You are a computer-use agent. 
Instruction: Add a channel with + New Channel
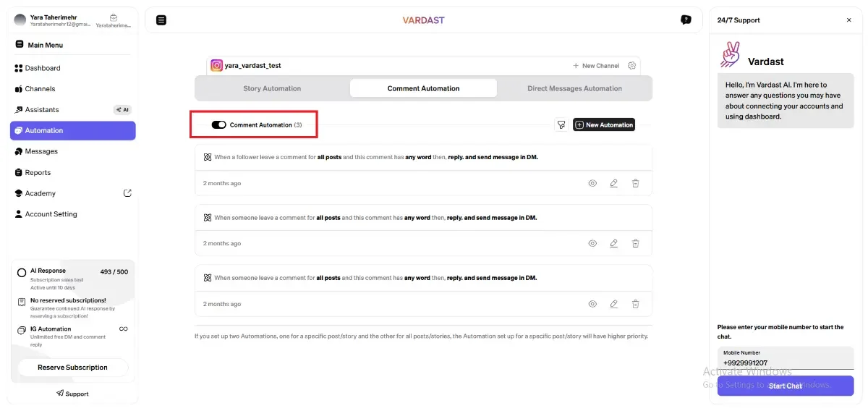pos(596,66)
